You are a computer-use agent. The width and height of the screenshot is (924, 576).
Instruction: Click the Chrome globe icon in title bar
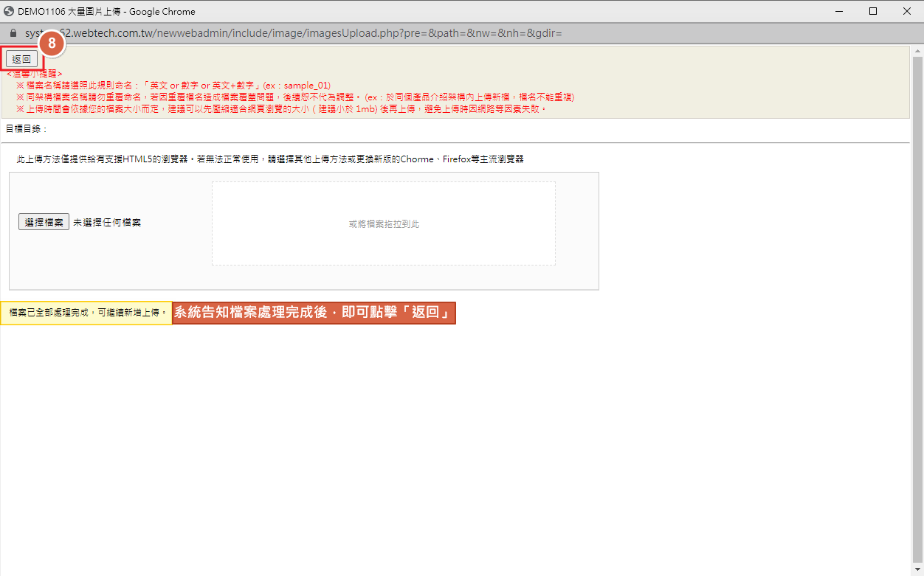click(10, 11)
